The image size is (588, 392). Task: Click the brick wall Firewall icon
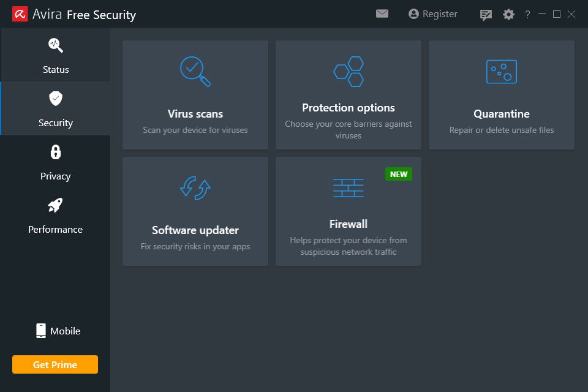point(349,187)
